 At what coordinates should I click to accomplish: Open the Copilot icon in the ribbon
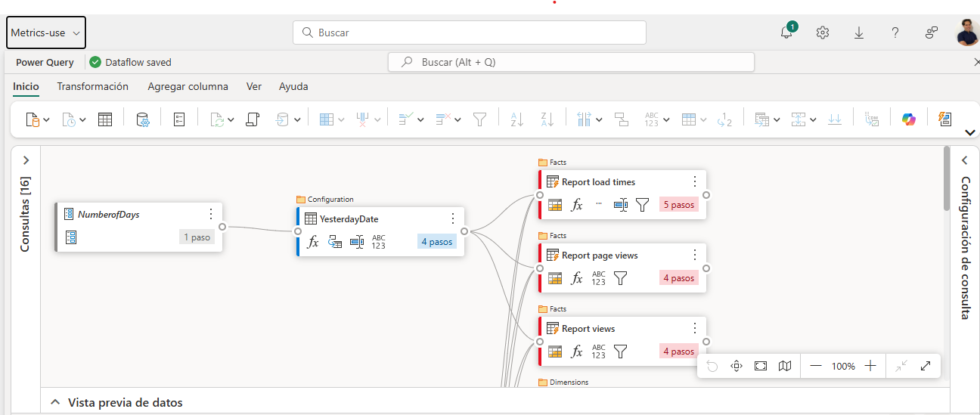(x=908, y=119)
